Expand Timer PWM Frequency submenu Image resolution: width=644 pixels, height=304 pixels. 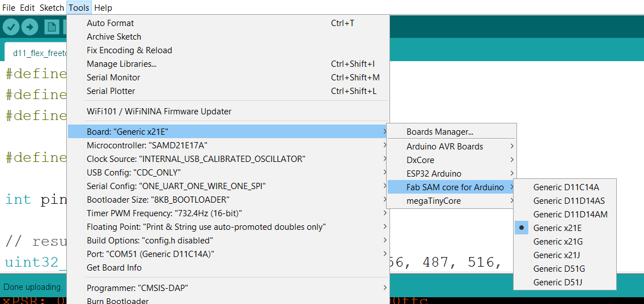(228, 213)
